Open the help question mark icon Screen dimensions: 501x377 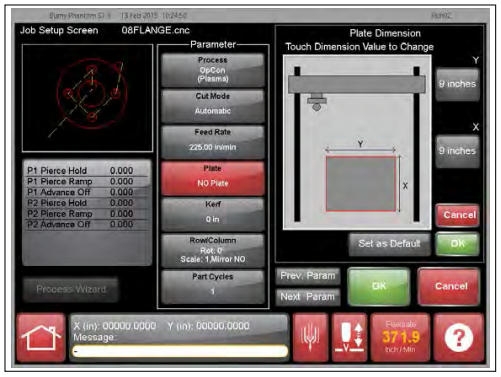tap(458, 338)
